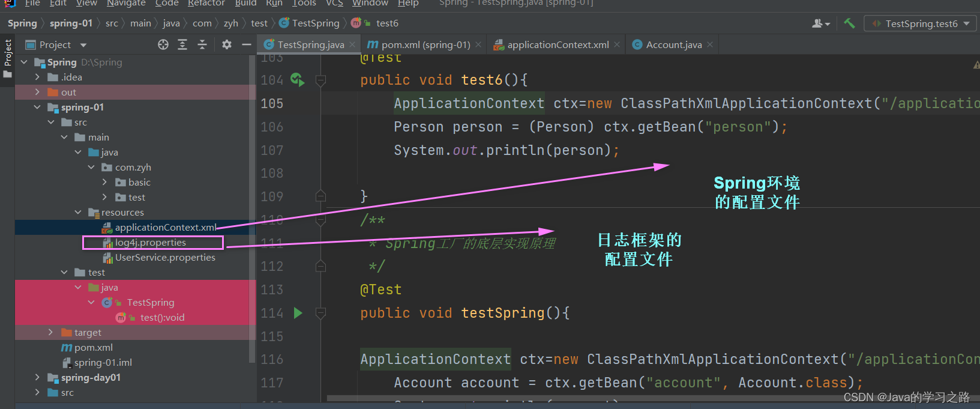Click the Expand All icon in Project panel

tap(182, 44)
